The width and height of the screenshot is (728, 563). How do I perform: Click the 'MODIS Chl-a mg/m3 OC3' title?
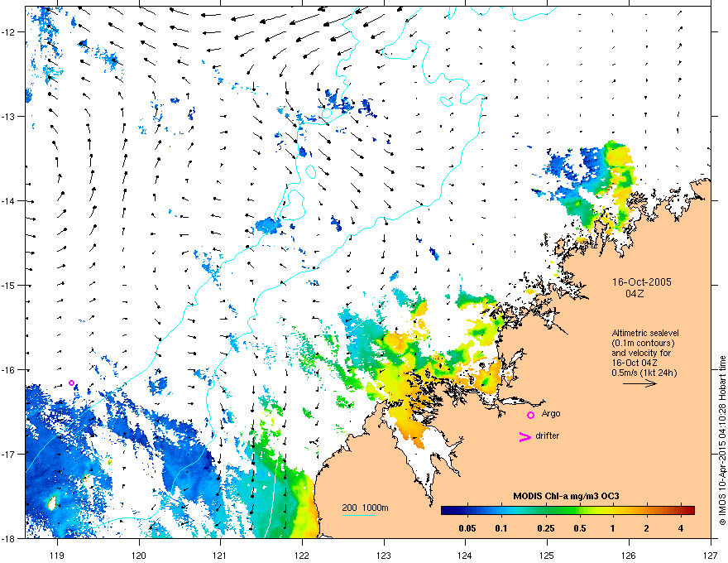pyautogui.click(x=566, y=496)
